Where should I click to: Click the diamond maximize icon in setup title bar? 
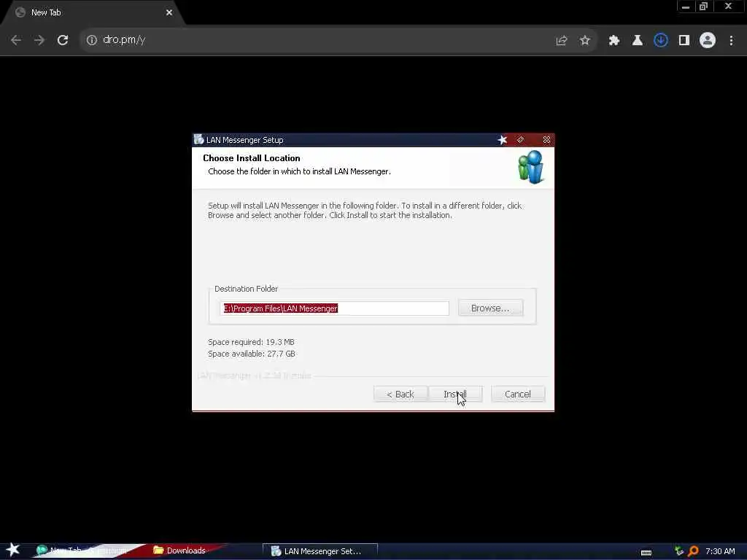click(521, 139)
